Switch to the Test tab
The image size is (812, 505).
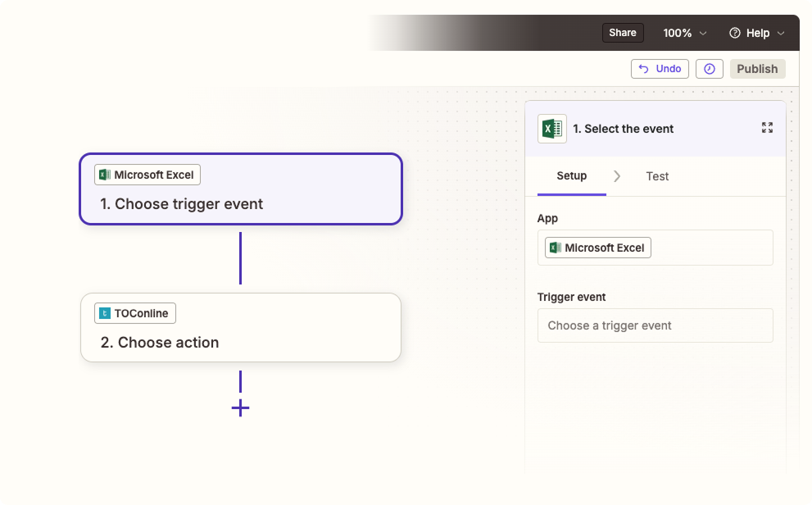[x=657, y=176]
